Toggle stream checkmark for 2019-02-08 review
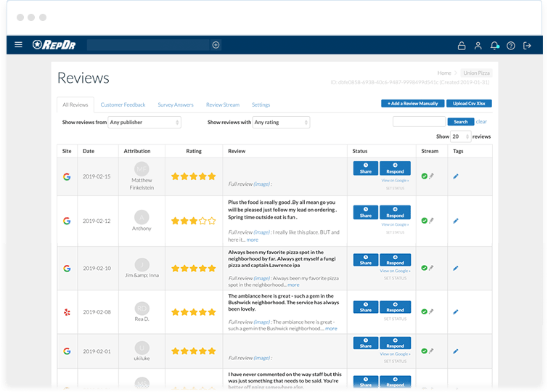 [x=425, y=311]
